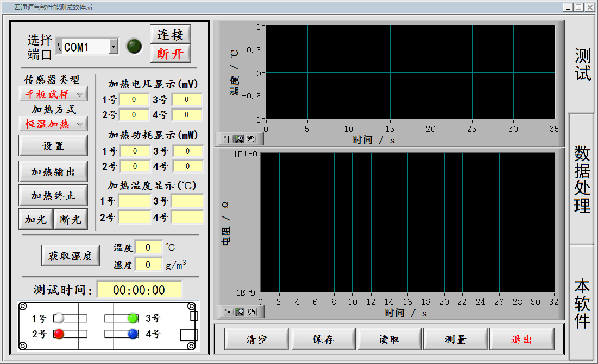Expand the 平板试样 sensor type dropdown
598x364 pixels.
coord(80,94)
